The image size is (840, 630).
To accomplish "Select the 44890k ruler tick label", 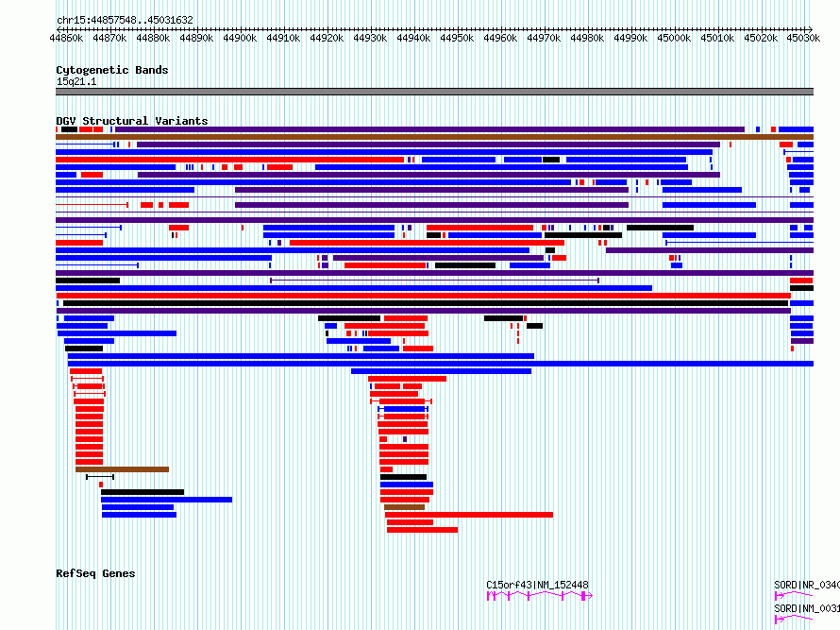I will [196, 38].
